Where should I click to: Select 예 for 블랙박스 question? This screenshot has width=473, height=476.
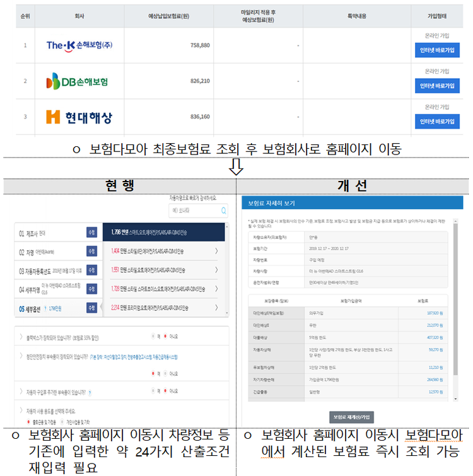click(153, 337)
